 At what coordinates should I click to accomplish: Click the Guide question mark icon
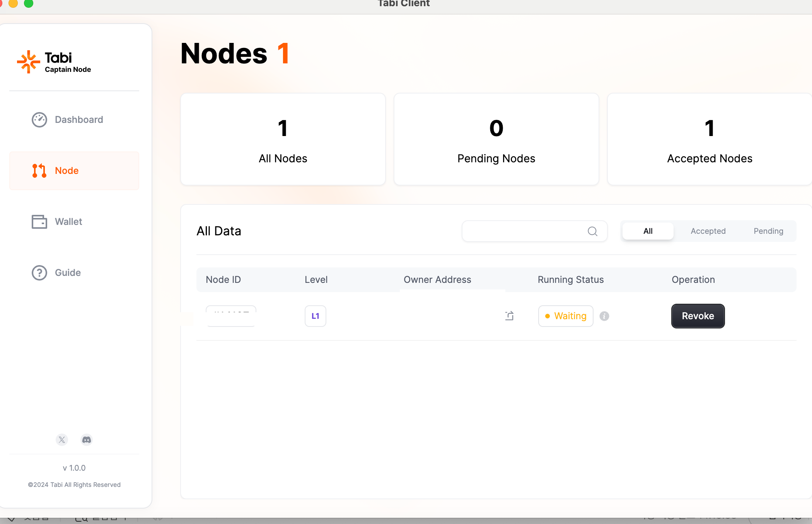coord(39,273)
